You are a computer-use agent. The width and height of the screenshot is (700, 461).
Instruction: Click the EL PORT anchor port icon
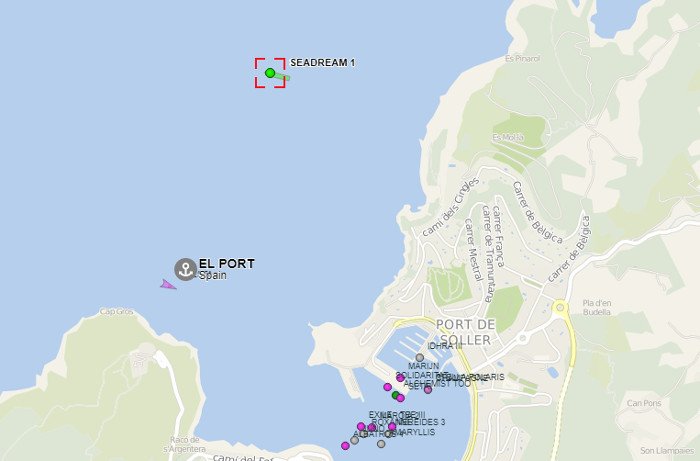pyautogui.click(x=185, y=269)
